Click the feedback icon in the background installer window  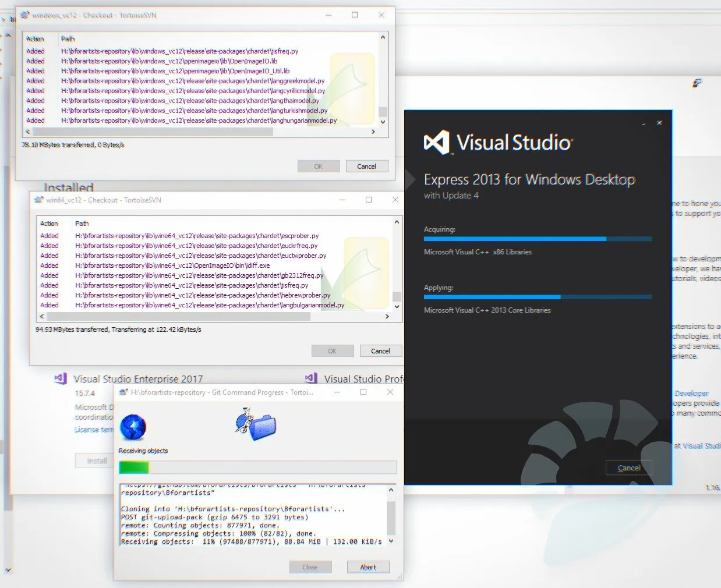coord(697,83)
